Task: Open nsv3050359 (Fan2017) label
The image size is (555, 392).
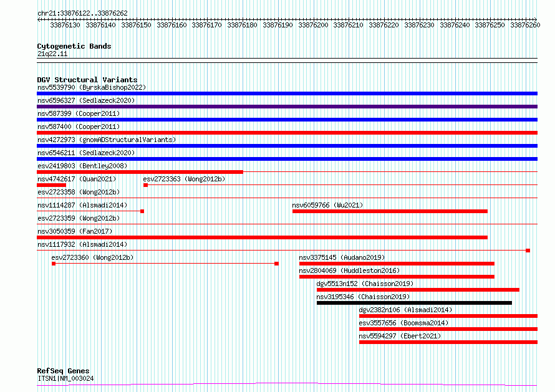Action: (x=75, y=231)
